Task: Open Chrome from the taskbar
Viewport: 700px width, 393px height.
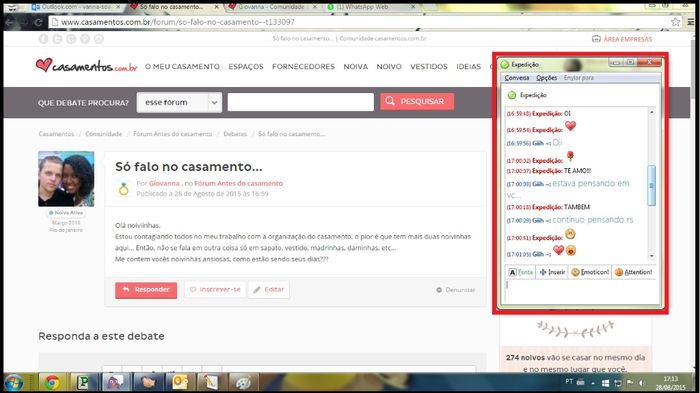Action: (x=52, y=383)
